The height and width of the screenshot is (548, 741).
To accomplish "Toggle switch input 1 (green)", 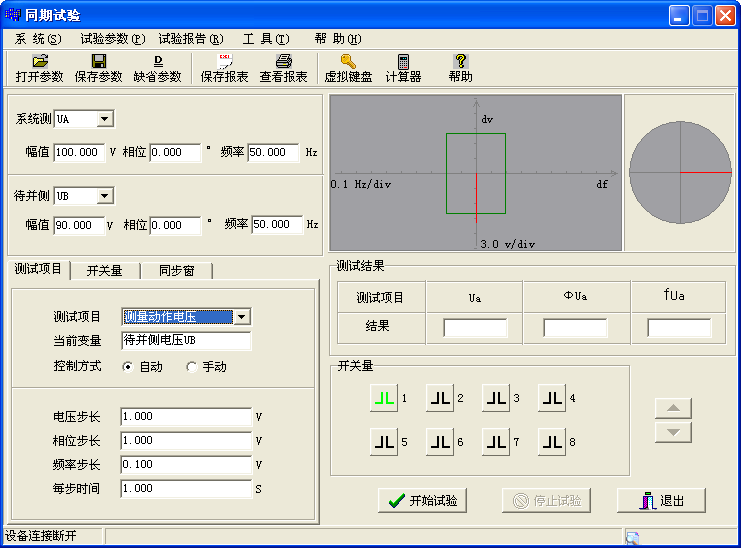I will tap(383, 398).
